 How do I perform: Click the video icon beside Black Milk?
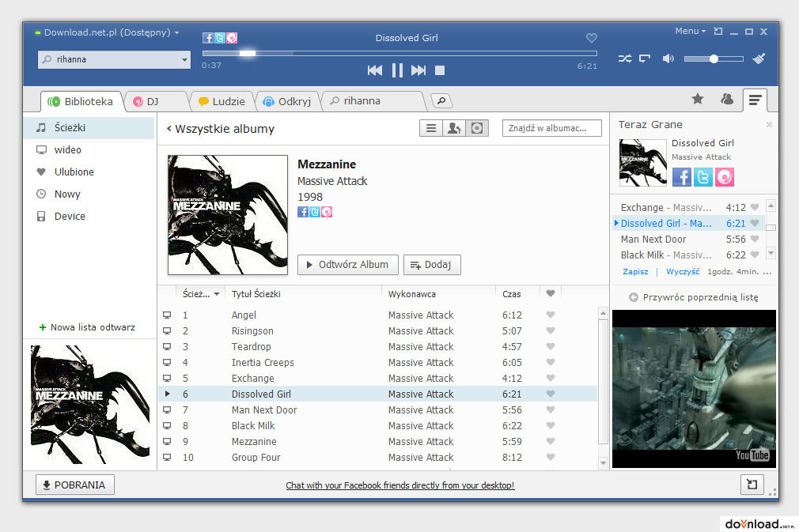coord(167,425)
